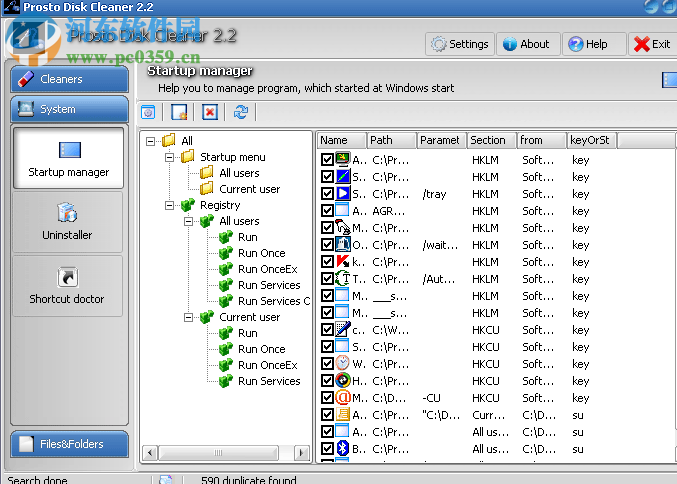
Task: Click the colorful disc icon in row H..
Action: [x=343, y=380]
